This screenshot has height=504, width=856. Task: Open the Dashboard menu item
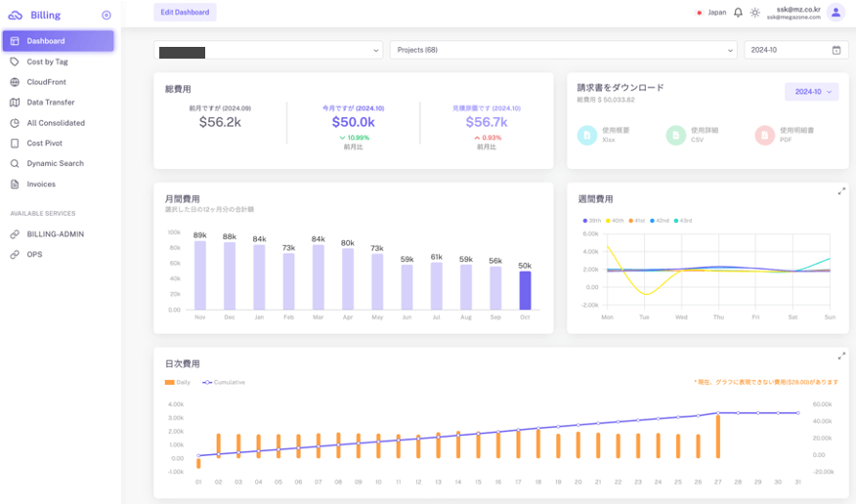click(x=58, y=41)
